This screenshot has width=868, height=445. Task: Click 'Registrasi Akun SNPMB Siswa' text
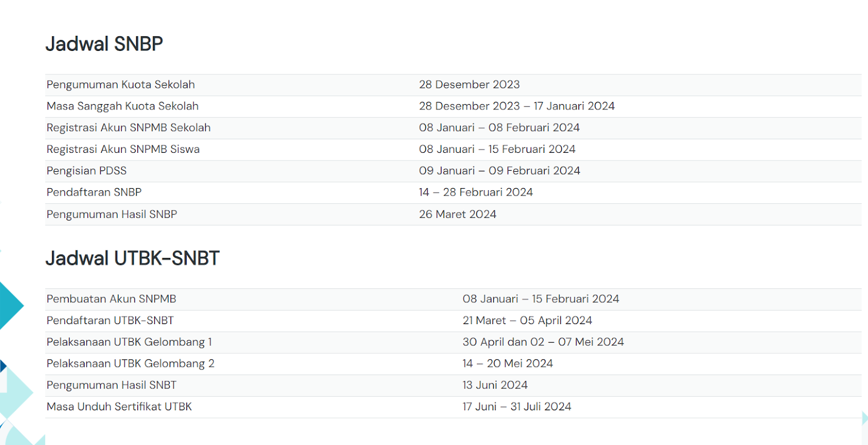click(x=123, y=149)
